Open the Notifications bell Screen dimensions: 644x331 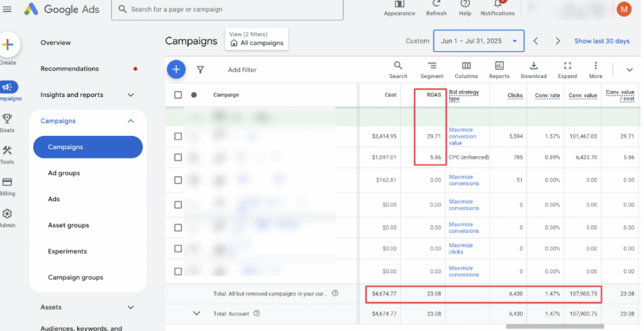497,4
